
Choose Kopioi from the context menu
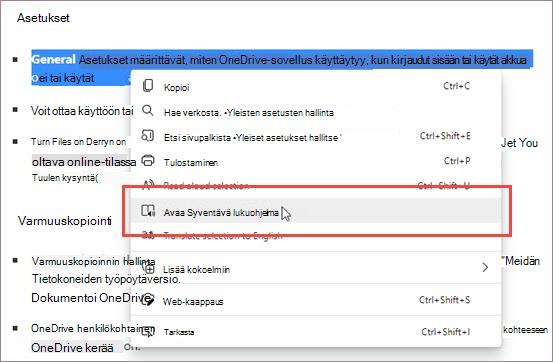pos(316,87)
